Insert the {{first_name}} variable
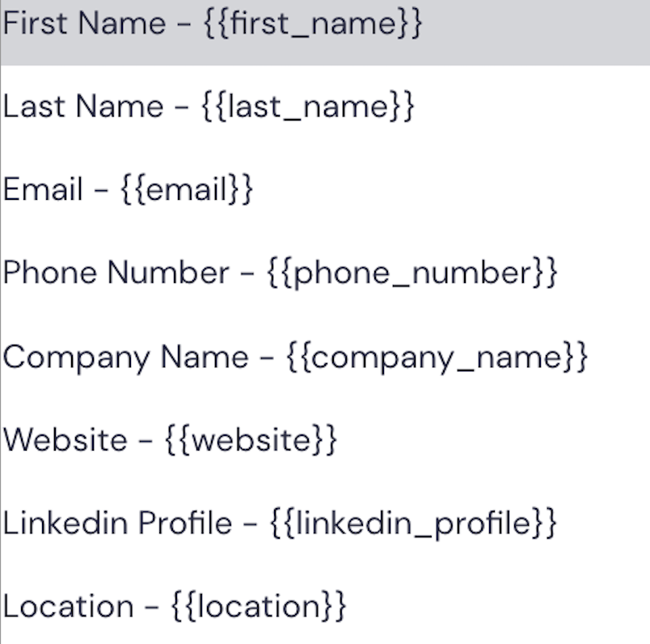 point(312,24)
